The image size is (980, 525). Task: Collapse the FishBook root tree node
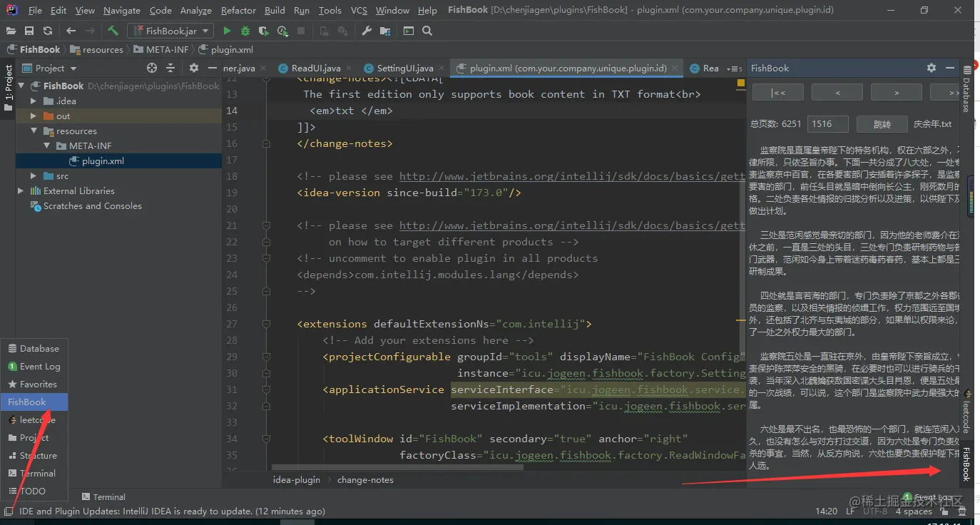tap(20, 86)
